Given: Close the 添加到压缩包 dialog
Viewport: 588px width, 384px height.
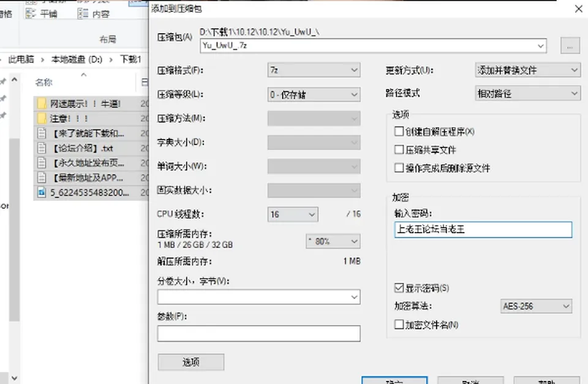Looking at the screenshot, I should coord(578,9).
